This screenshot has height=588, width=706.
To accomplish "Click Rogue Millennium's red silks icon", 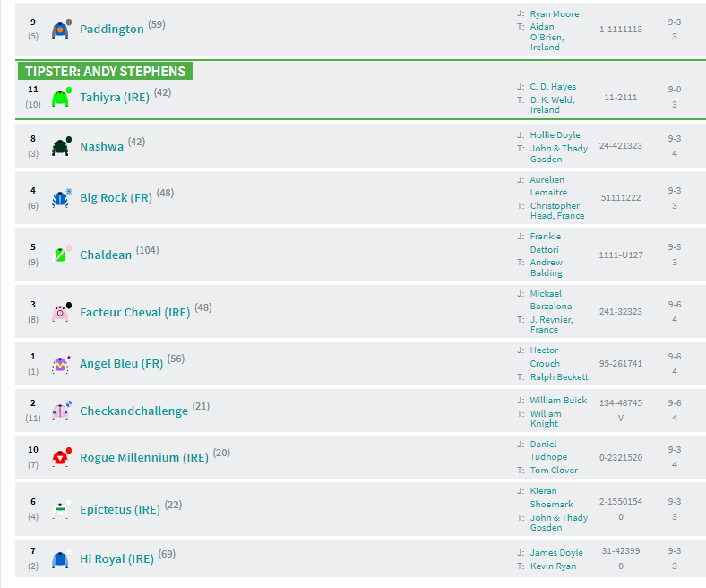I will pyautogui.click(x=62, y=458).
